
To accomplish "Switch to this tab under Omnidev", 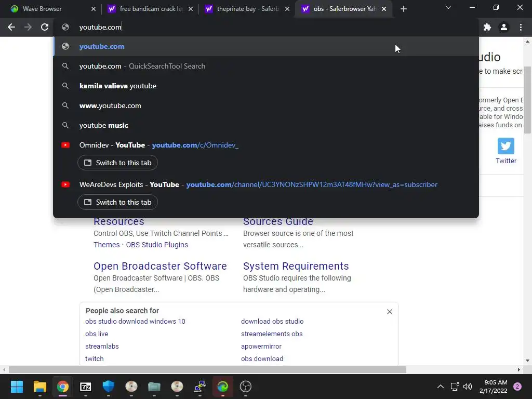I will pyautogui.click(x=117, y=163).
